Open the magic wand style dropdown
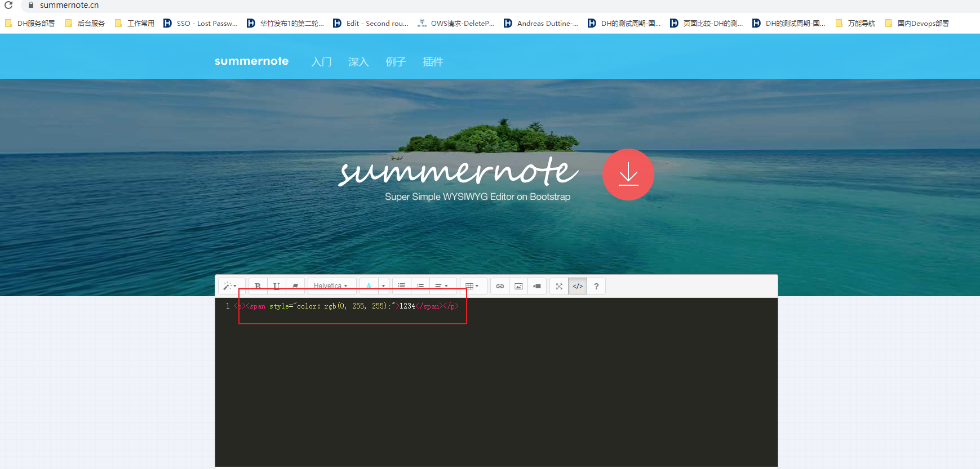 (230, 286)
